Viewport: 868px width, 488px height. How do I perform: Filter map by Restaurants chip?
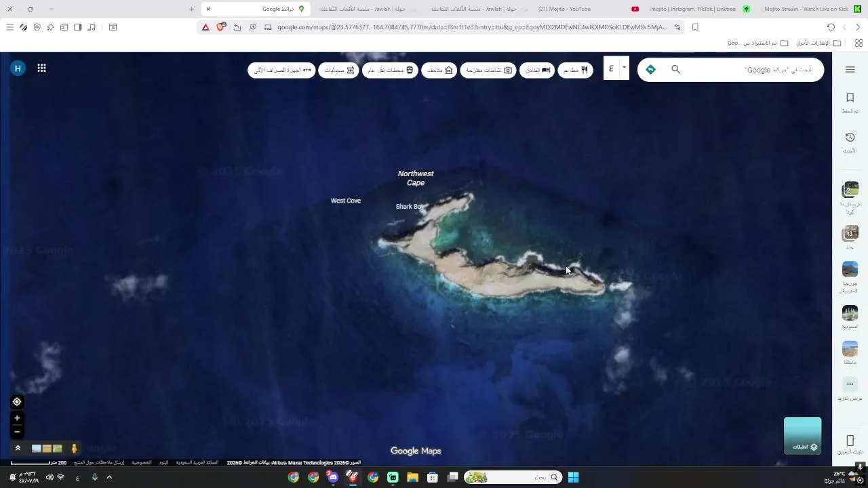575,70
